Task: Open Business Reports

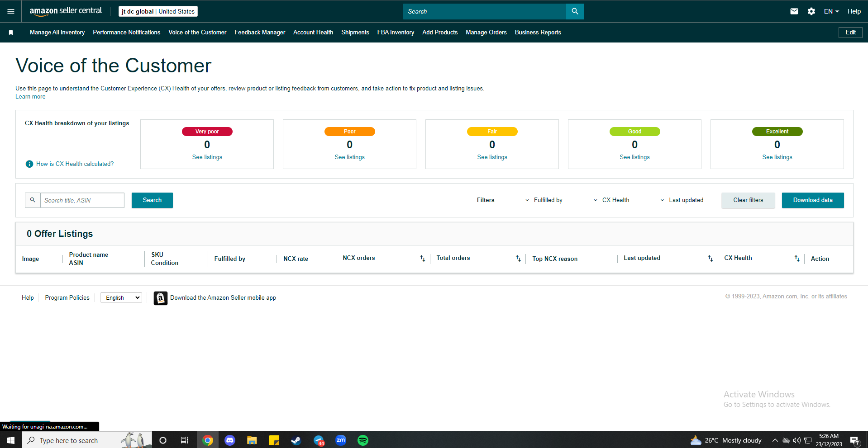Action: click(x=538, y=33)
